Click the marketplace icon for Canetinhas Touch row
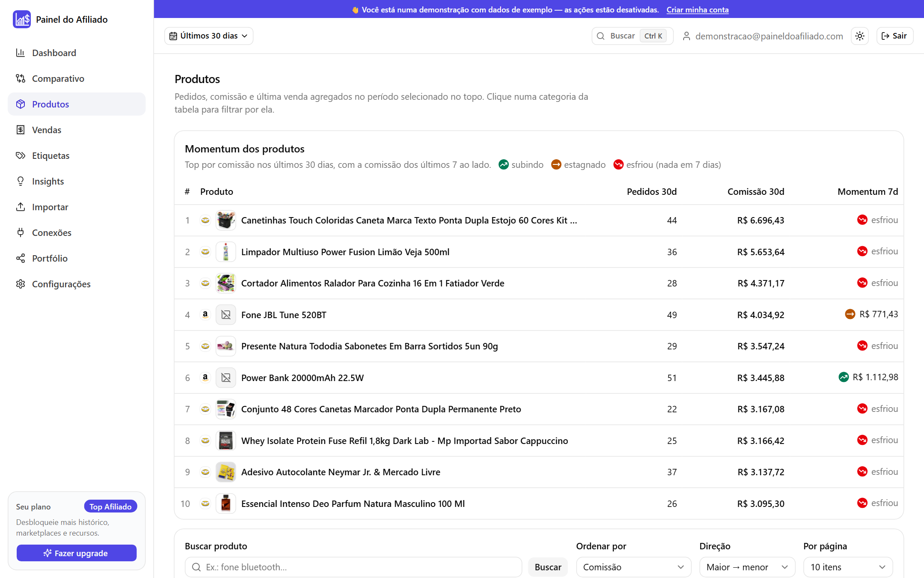Viewport: 924px width, 578px height. pos(205,220)
